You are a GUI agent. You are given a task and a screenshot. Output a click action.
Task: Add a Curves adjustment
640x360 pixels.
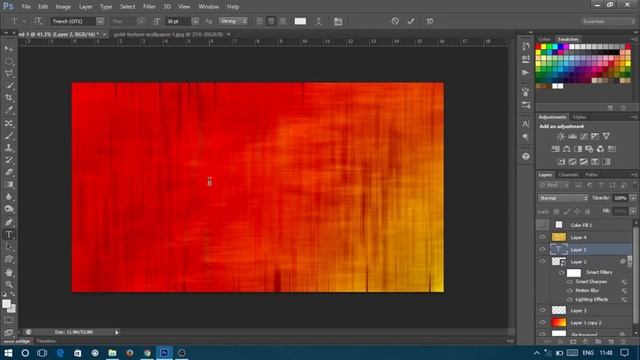click(x=584, y=136)
